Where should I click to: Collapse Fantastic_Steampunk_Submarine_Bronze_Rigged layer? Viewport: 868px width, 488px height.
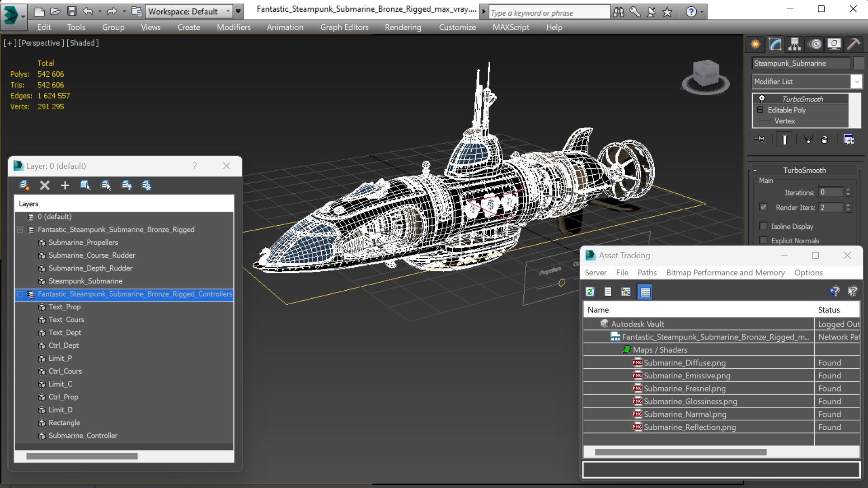click(20, 230)
